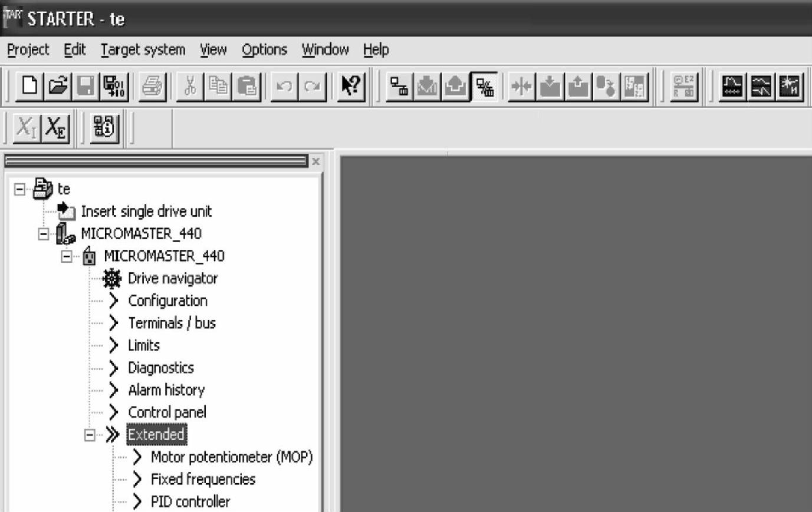
Task: Open Motor potentiometer (MOP) settings
Action: (231, 457)
